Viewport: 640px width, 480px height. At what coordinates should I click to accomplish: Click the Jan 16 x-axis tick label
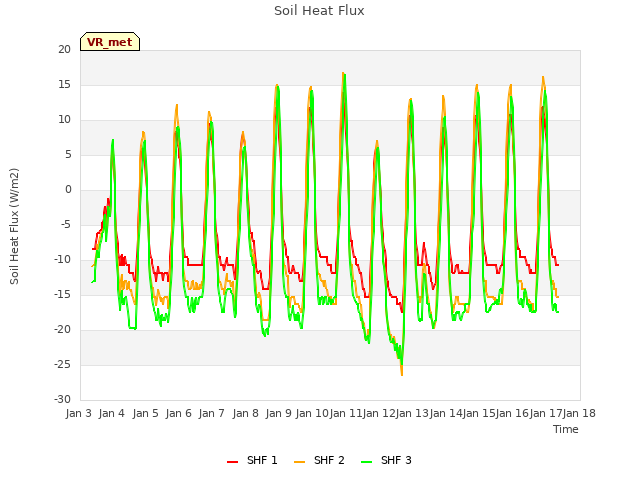[x=513, y=413]
